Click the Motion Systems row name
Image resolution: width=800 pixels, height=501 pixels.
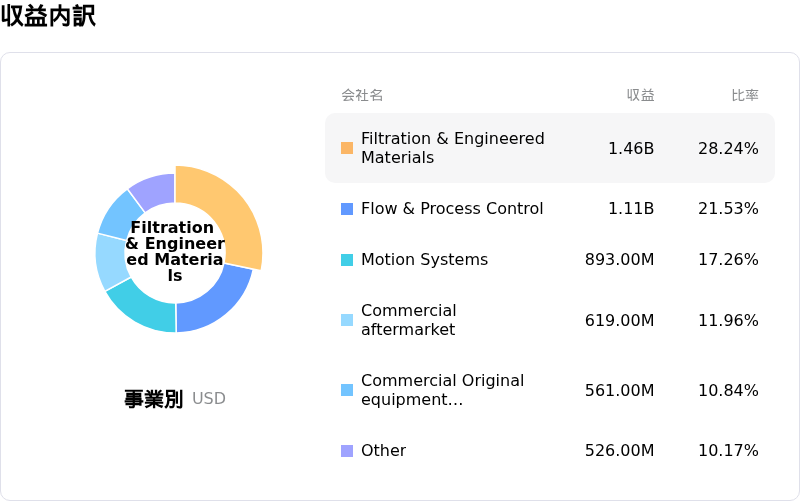pos(424,260)
